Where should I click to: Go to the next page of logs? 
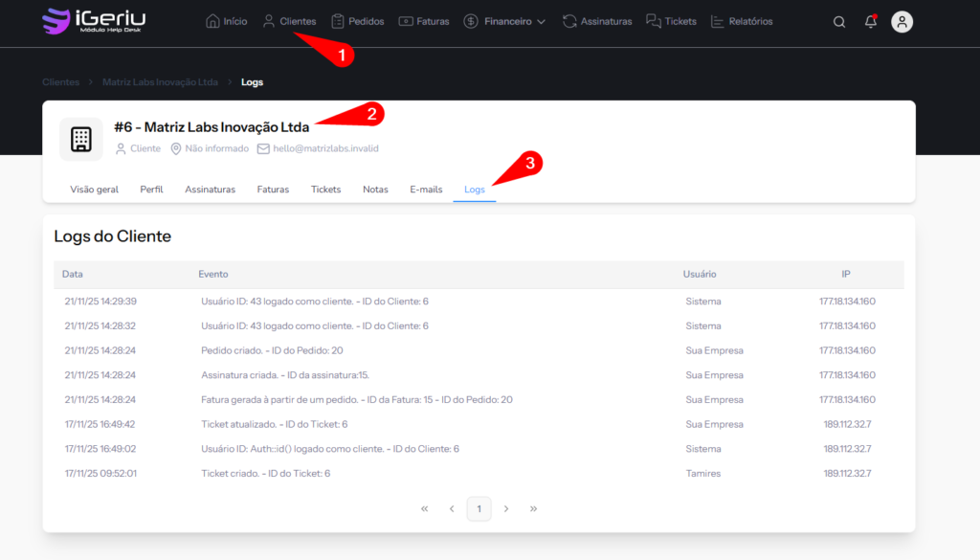coord(506,509)
